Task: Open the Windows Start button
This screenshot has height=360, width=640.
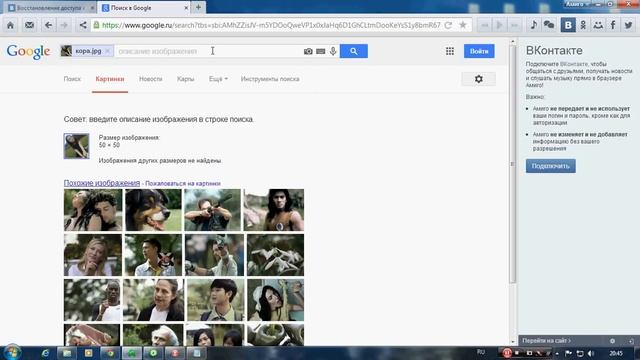Action: pyautogui.click(x=12, y=353)
